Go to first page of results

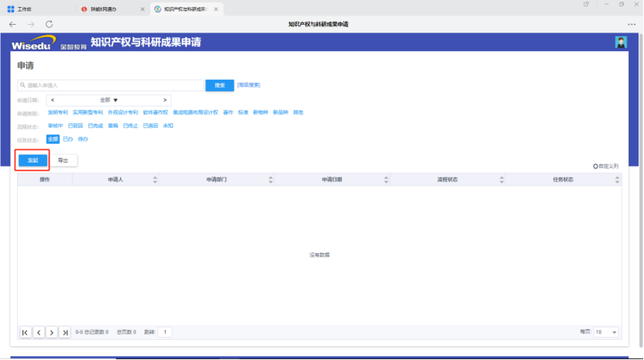[26, 332]
